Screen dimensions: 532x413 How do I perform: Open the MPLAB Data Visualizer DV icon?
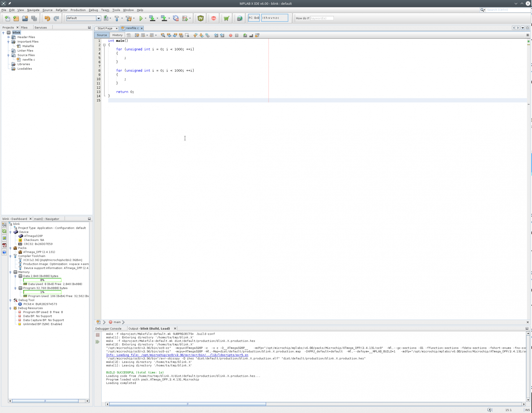(201, 18)
